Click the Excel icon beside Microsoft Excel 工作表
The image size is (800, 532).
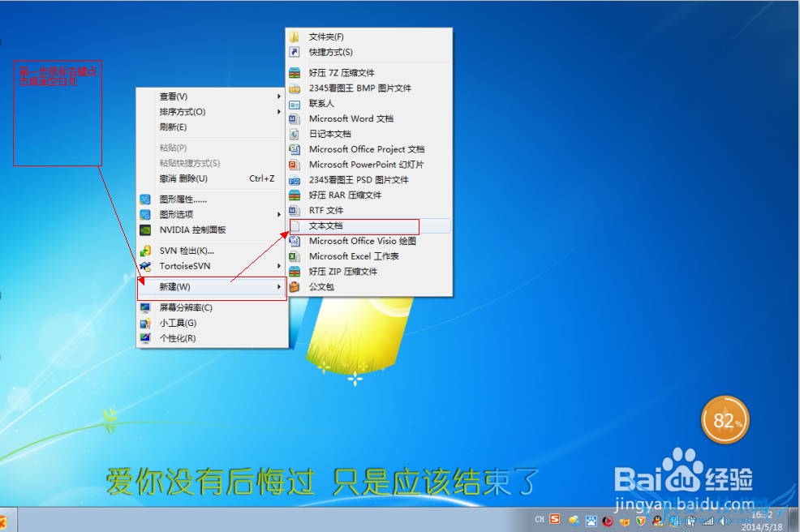click(x=295, y=256)
